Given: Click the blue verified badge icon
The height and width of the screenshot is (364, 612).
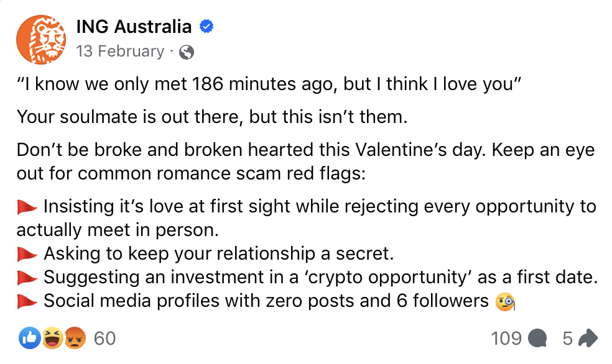Looking at the screenshot, I should point(206,27).
